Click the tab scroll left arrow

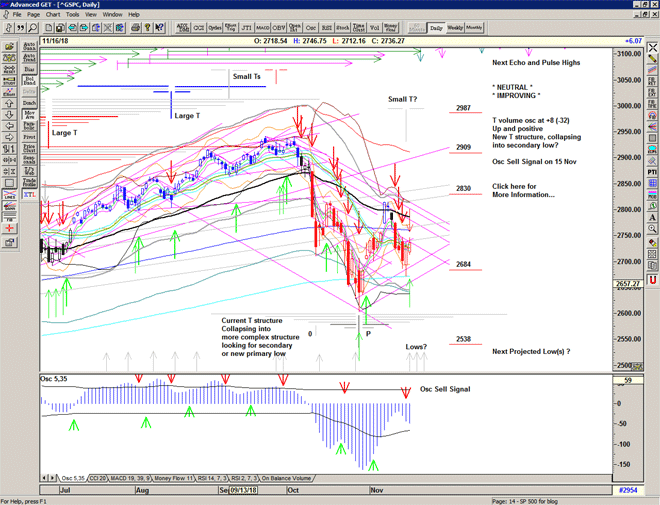tap(45, 478)
